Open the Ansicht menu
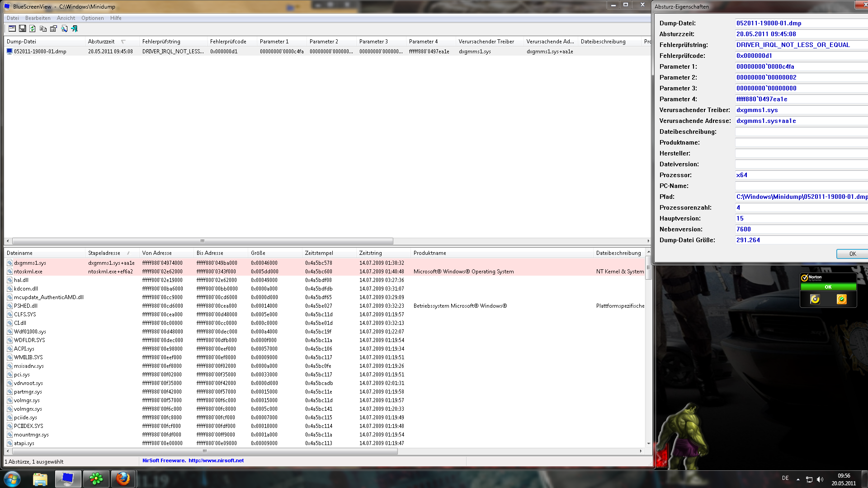Viewport: 868px width, 488px height. (x=66, y=18)
